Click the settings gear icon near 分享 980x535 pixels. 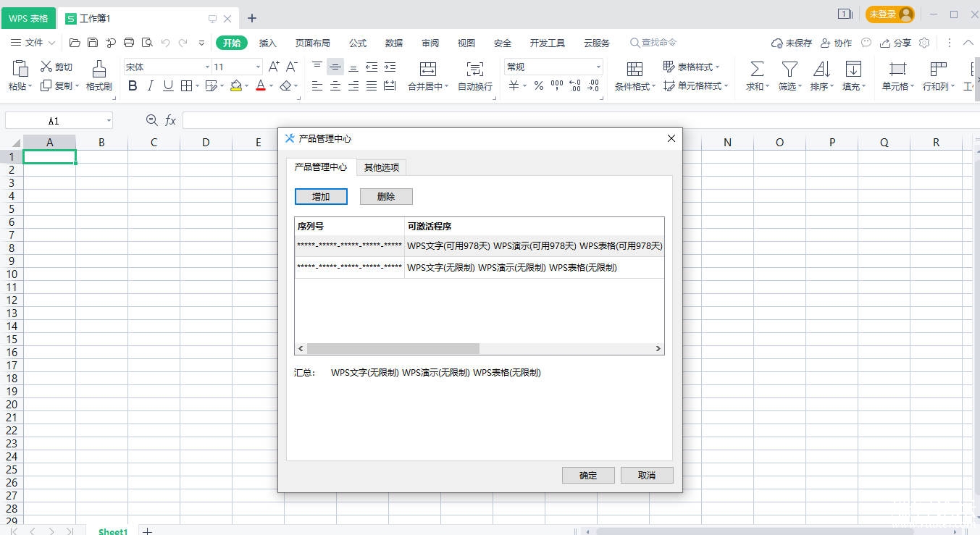coord(924,43)
